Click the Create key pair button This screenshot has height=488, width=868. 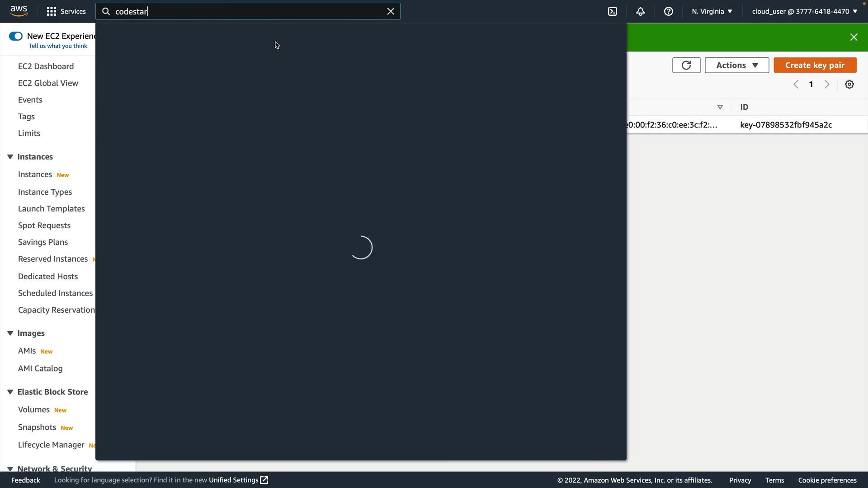(815, 65)
